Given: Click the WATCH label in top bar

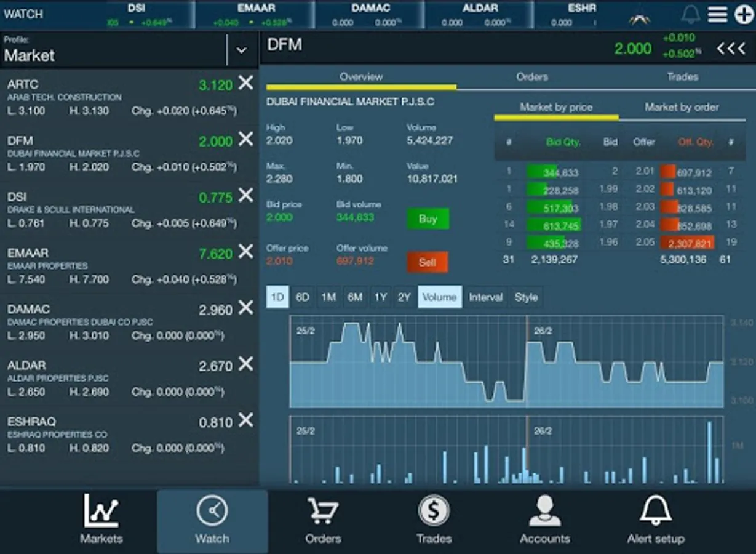Looking at the screenshot, I should 23,14.
